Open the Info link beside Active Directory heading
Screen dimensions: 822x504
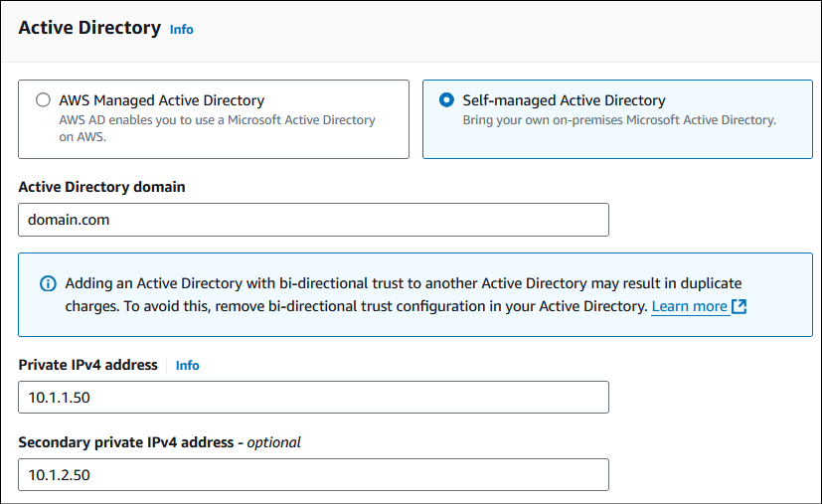pyautogui.click(x=181, y=30)
